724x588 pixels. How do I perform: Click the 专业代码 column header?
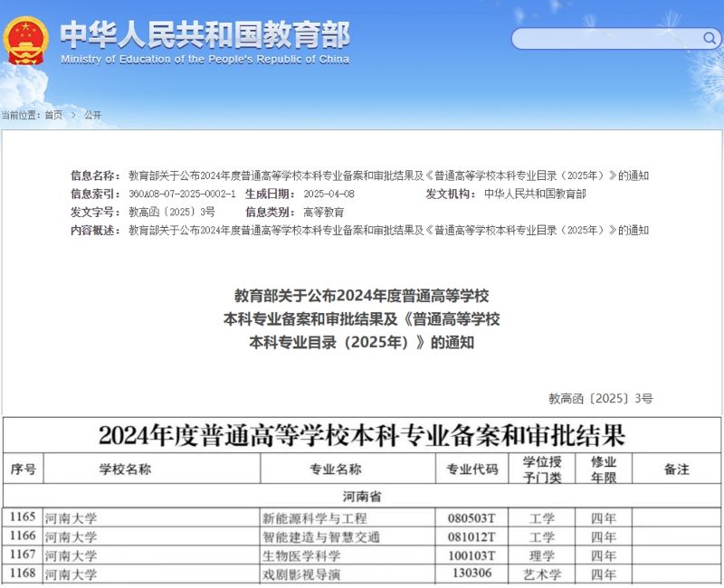point(472,469)
